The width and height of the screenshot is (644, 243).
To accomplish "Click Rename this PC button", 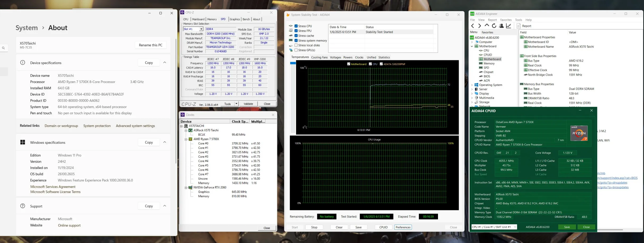I will 151,45.
